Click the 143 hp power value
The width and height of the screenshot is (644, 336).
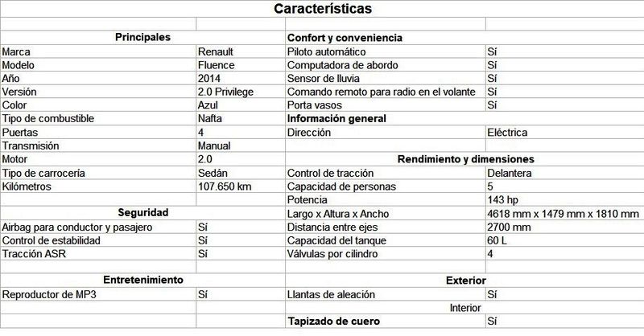tap(504, 199)
